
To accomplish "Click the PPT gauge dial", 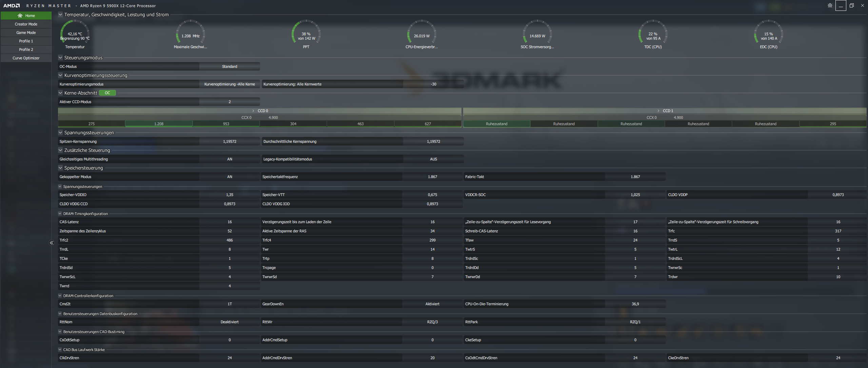I will pyautogui.click(x=306, y=34).
